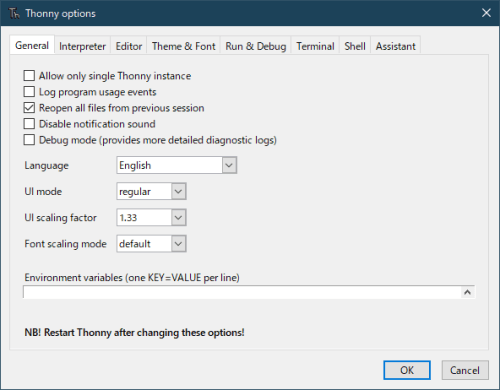The image size is (500, 390).
Task: Switch to the Shell tab
Action: (355, 46)
